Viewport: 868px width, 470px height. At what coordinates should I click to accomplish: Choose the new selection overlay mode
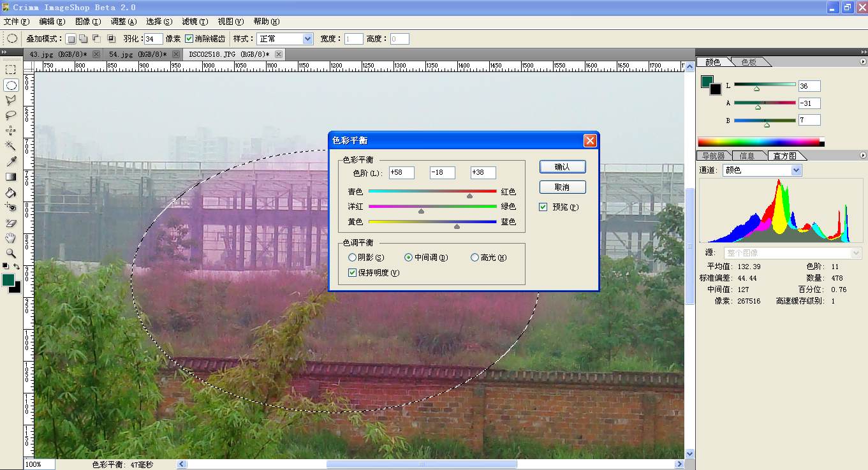pos(71,39)
